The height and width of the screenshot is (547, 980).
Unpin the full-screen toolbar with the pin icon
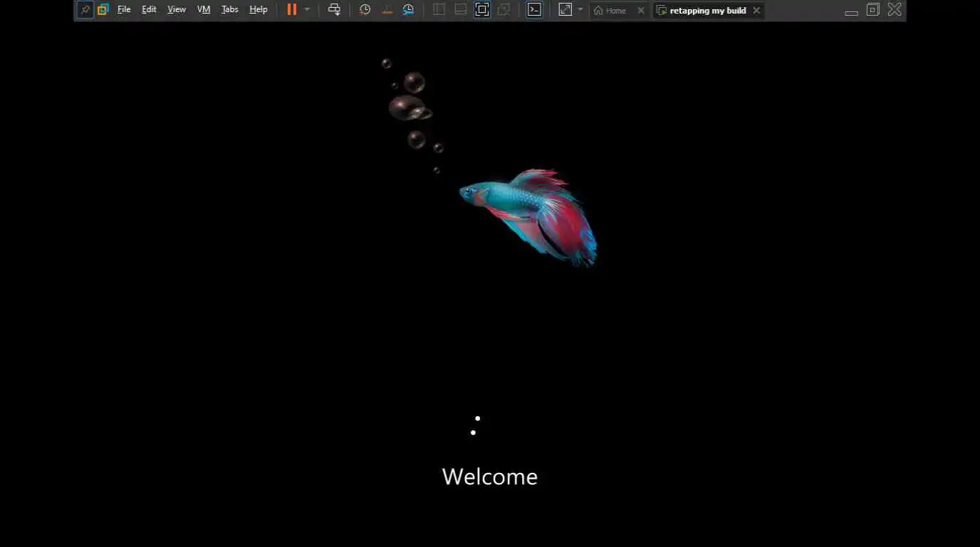pos(85,10)
